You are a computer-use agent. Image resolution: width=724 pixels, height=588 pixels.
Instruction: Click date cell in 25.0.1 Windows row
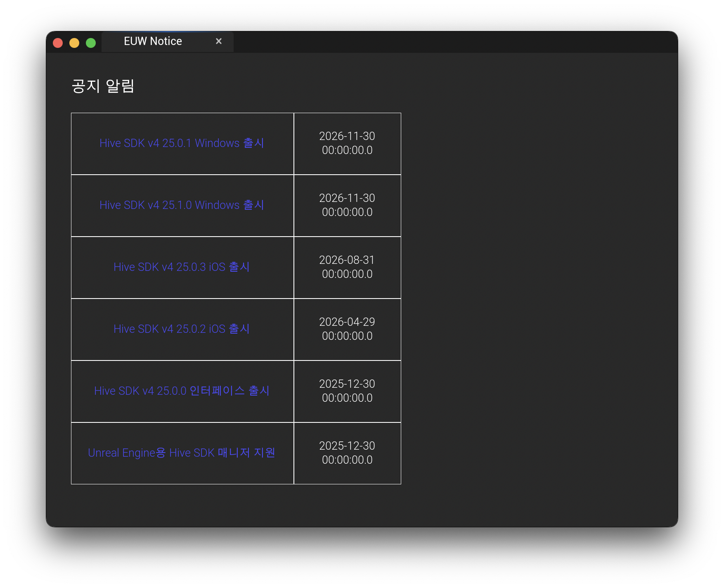[347, 143]
